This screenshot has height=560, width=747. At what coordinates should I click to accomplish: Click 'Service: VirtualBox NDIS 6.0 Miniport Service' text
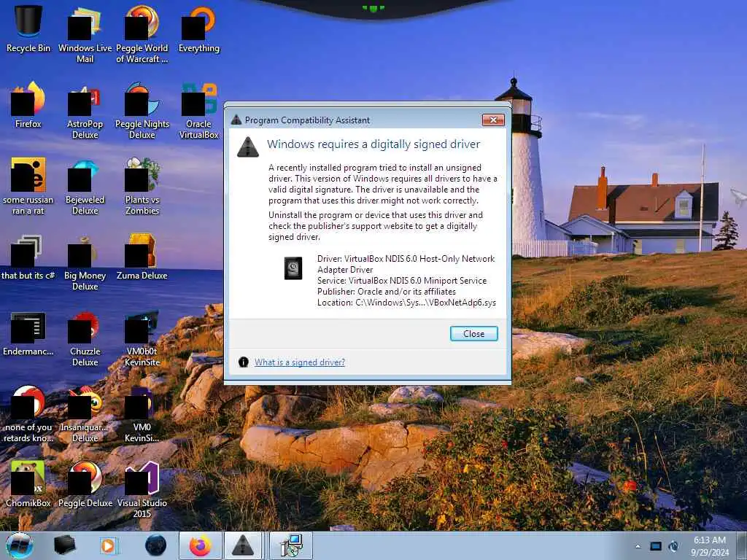click(x=402, y=281)
